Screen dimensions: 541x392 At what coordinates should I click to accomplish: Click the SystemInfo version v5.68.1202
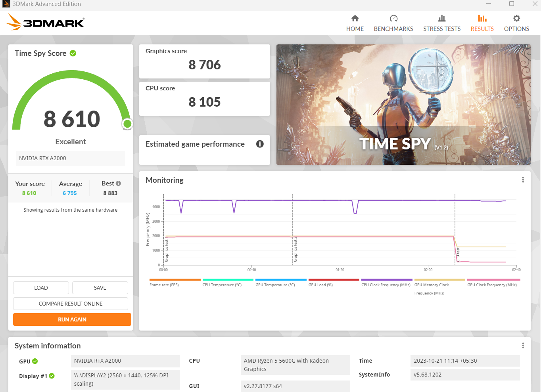click(465, 375)
